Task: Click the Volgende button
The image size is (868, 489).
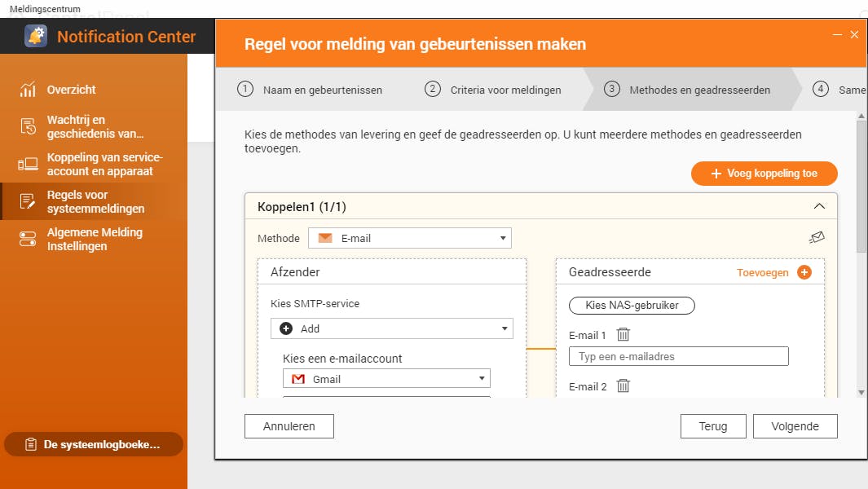Action: (x=794, y=426)
